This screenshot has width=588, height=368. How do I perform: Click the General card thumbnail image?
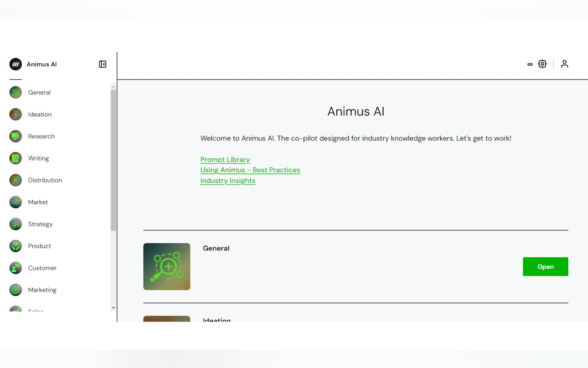[x=167, y=266]
